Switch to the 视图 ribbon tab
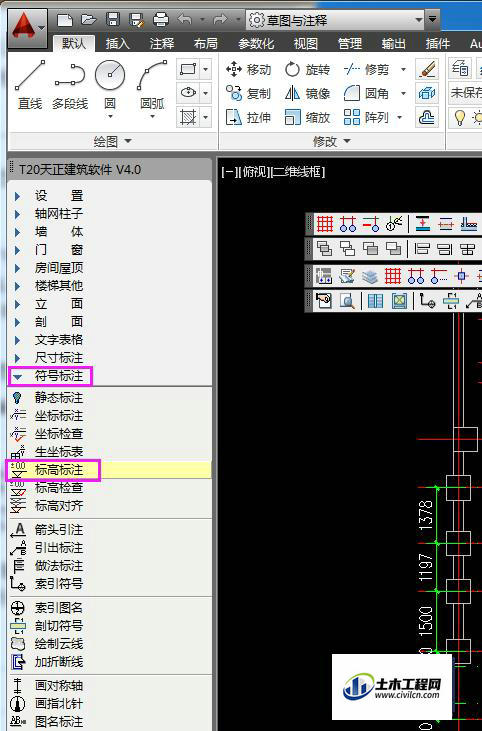This screenshot has width=482, height=731. 306,43
